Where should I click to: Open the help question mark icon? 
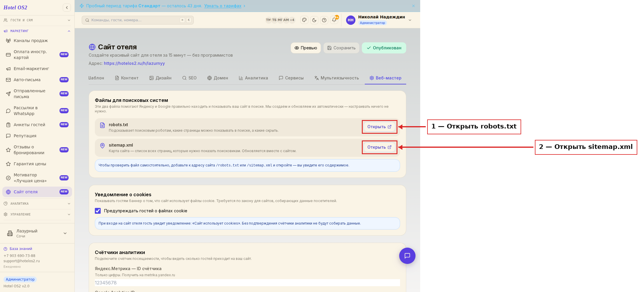(324, 20)
